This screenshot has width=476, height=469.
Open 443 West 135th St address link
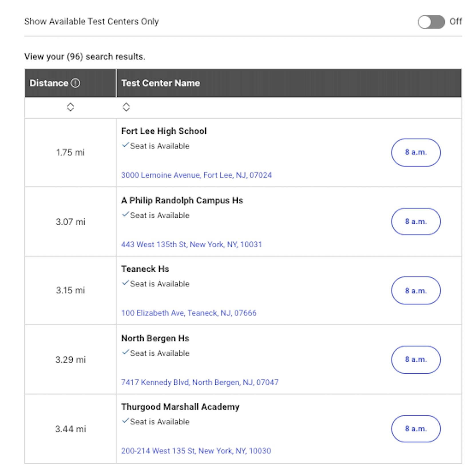(x=191, y=244)
